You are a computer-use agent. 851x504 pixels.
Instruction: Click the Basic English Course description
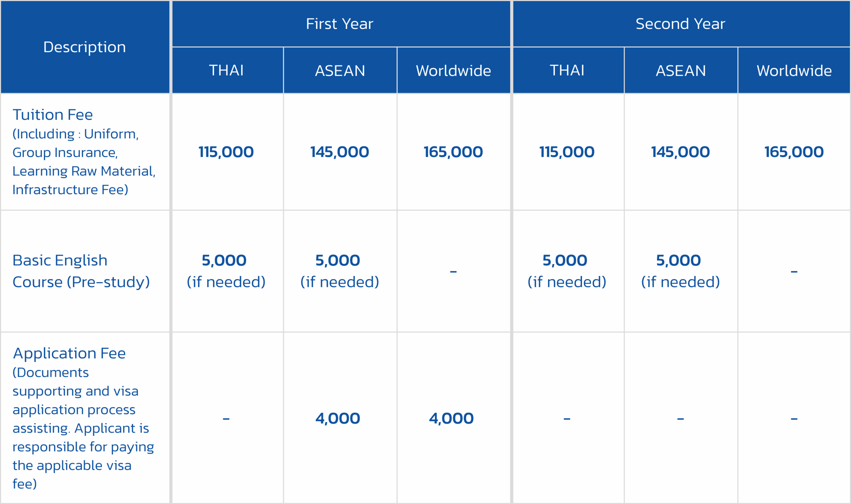81,271
